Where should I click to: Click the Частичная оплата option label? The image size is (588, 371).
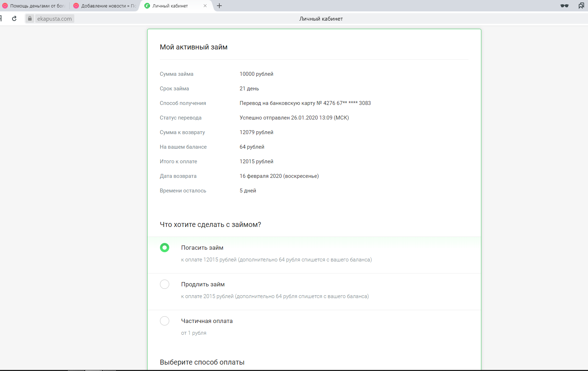coord(207,321)
